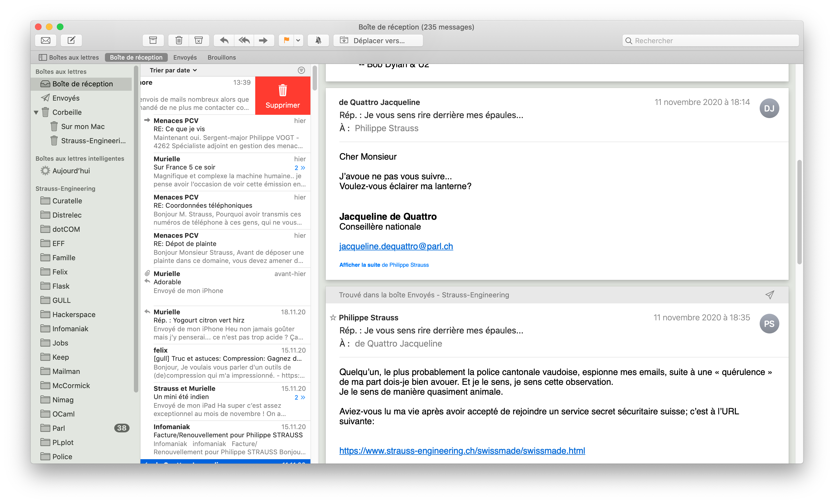
Task: Click the message list scrollbar
Action: pyautogui.click(x=315, y=78)
